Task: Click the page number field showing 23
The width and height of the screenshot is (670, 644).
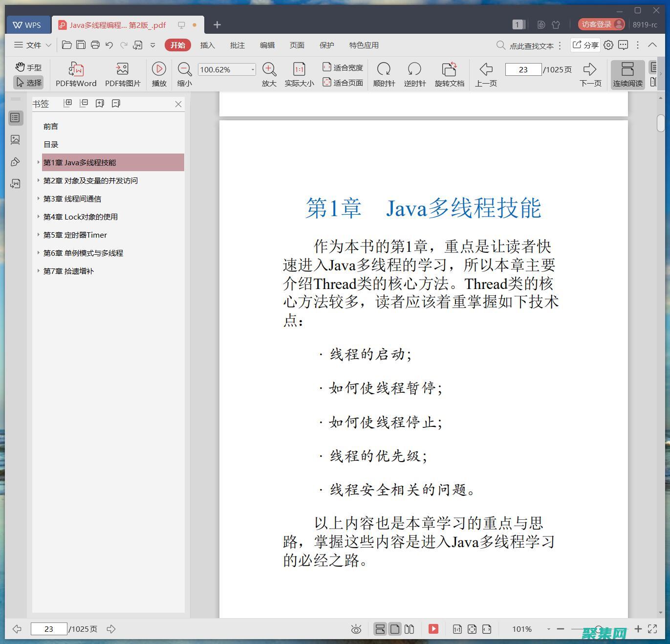Action: point(523,69)
